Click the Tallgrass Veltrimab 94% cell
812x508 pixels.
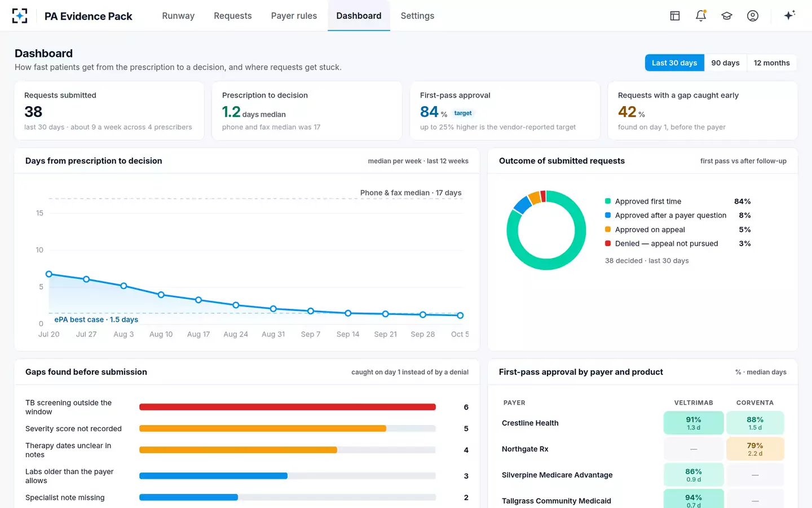[x=694, y=498]
